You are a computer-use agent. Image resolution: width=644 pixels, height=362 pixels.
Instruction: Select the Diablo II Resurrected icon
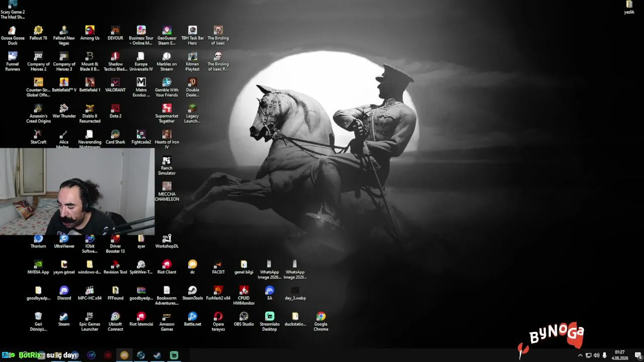pyautogui.click(x=90, y=114)
